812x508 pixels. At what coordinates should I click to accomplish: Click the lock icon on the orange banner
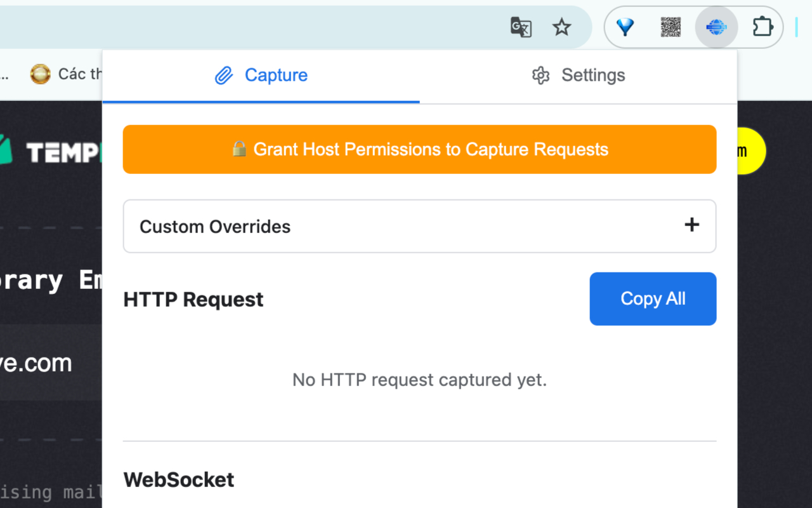tap(239, 149)
